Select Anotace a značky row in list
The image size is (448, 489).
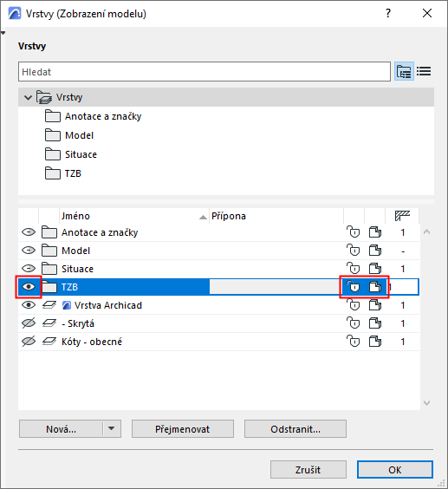pyautogui.click(x=219, y=232)
